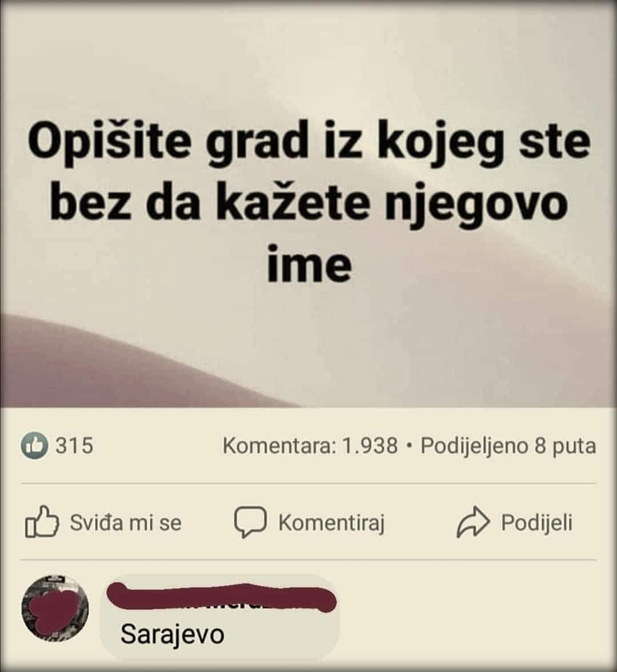The width and height of the screenshot is (617, 672).
Task: Share the post with Podijeli
Action: coord(537,522)
